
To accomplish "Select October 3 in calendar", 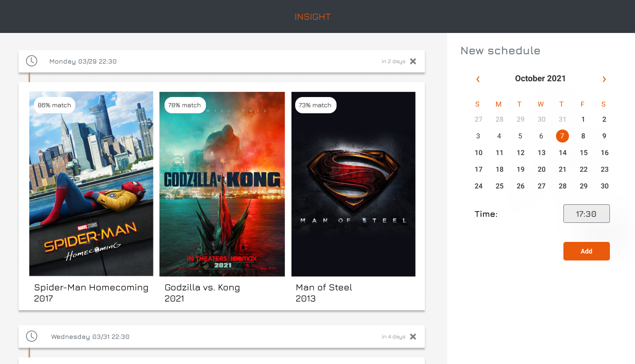I will click(478, 136).
